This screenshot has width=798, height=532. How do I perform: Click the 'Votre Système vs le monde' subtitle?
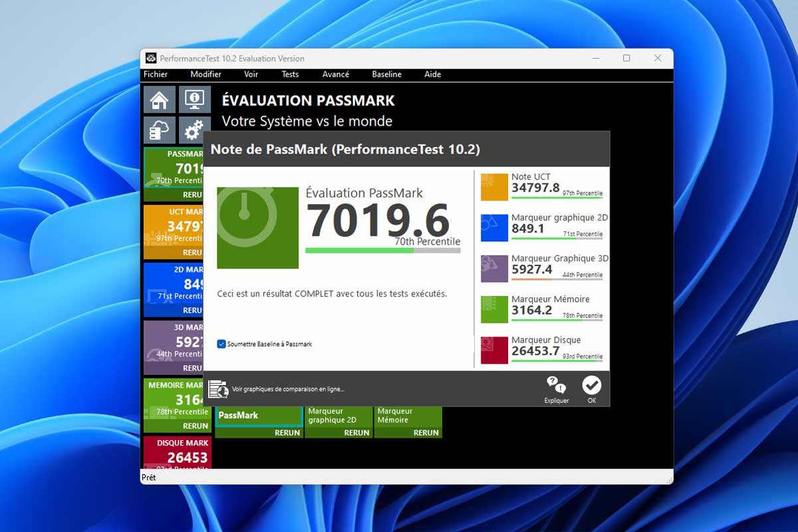(307, 121)
